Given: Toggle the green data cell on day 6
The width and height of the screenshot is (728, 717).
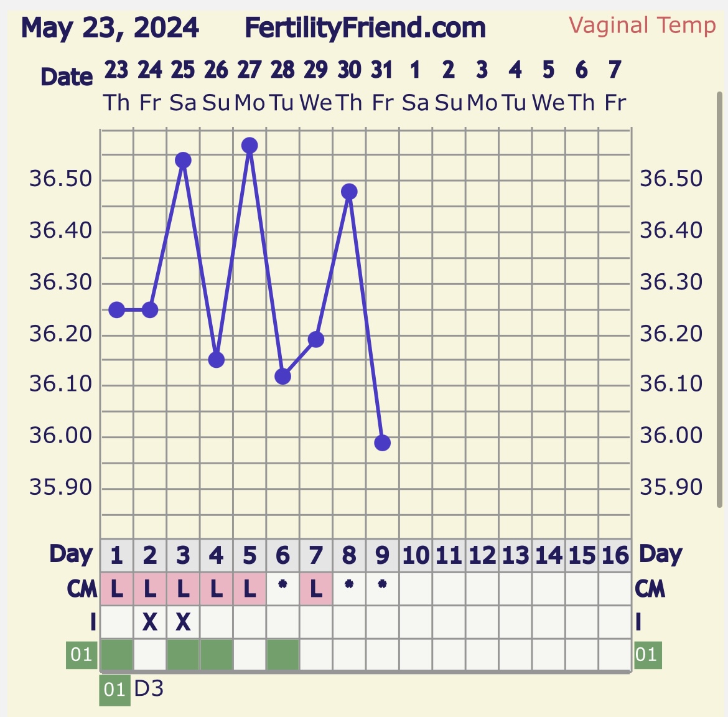Looking at the screenshot, I should point(282,655).
